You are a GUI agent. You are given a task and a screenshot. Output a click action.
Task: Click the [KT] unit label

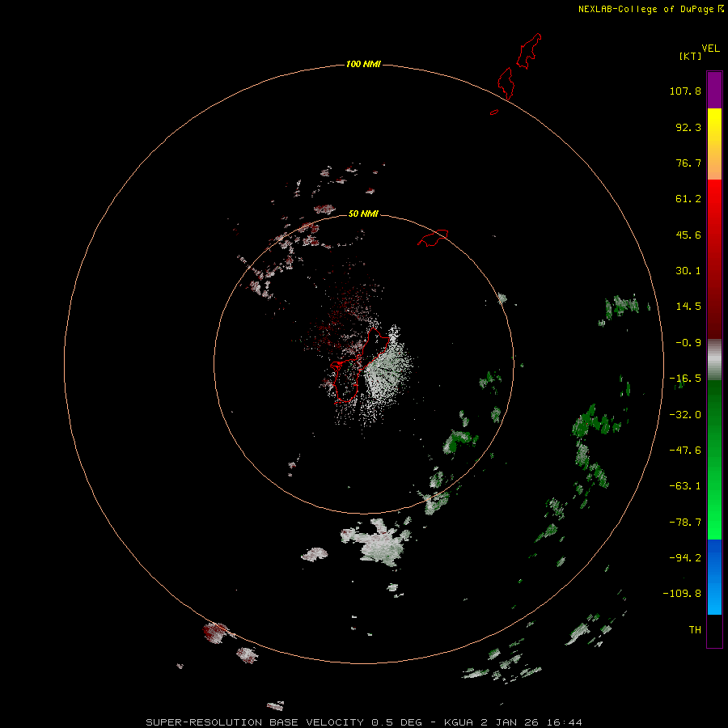(690, 56)
